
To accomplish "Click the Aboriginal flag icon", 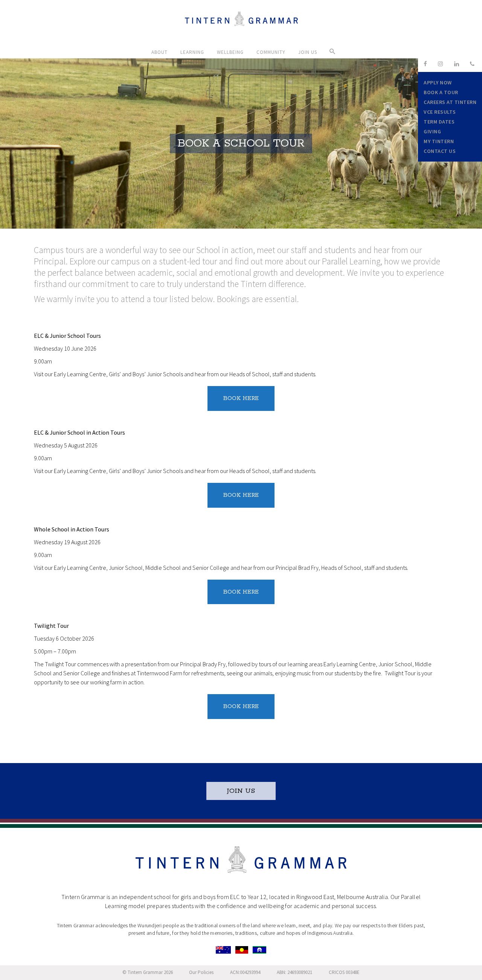I will coord(241,949).
